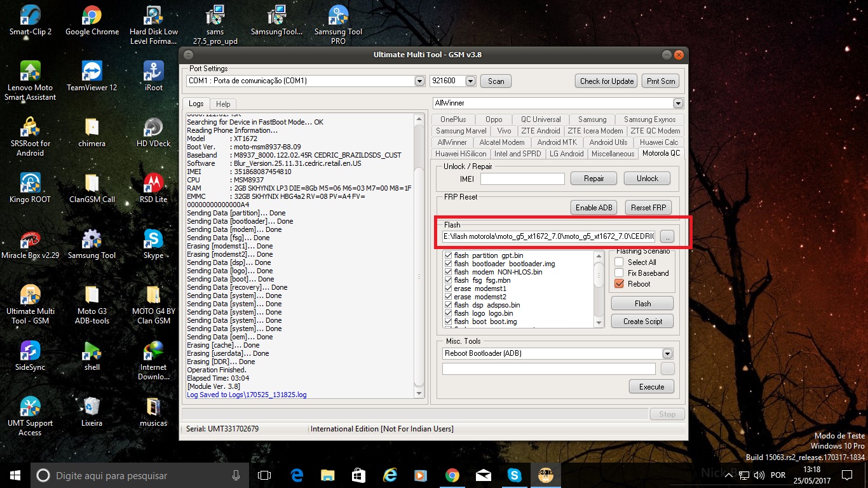Open TeamViewer 12 desktop icon
This screenshot has width=868, height=488.
point(92,76)
